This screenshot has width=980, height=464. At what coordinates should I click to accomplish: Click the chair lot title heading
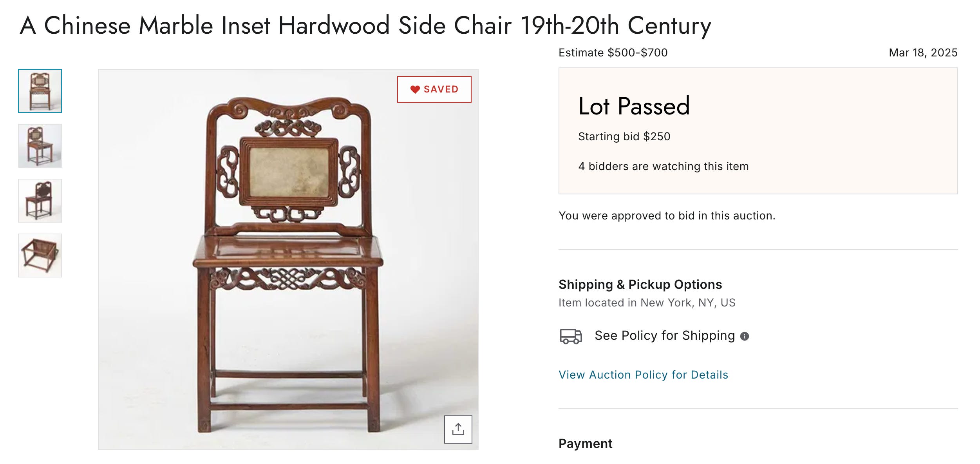click(365, 25)
